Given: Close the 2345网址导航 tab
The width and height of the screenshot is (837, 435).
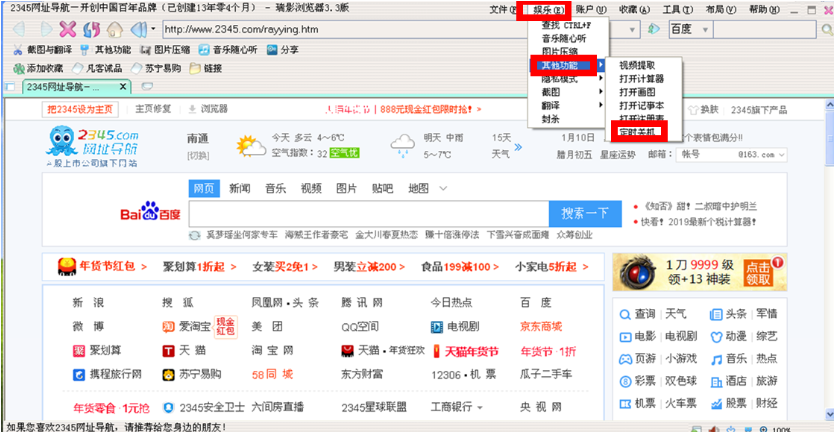Looking at the screenshot, I should click(123, 86).
